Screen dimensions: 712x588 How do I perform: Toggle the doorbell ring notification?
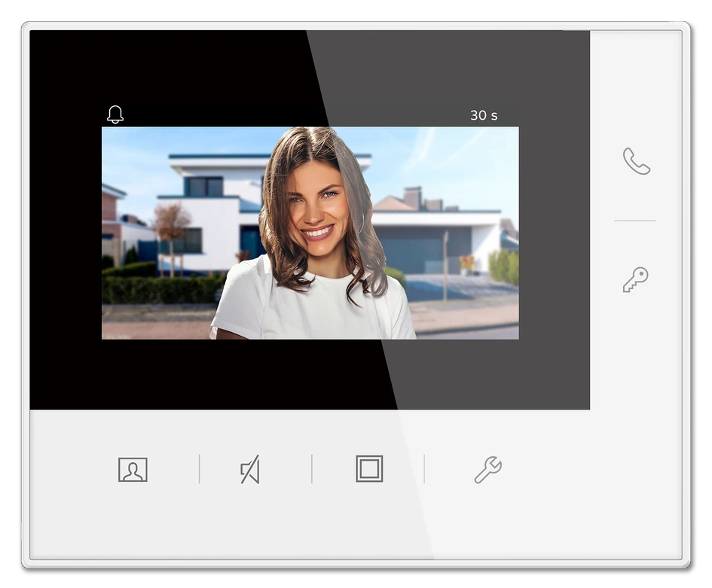(115, 114)
